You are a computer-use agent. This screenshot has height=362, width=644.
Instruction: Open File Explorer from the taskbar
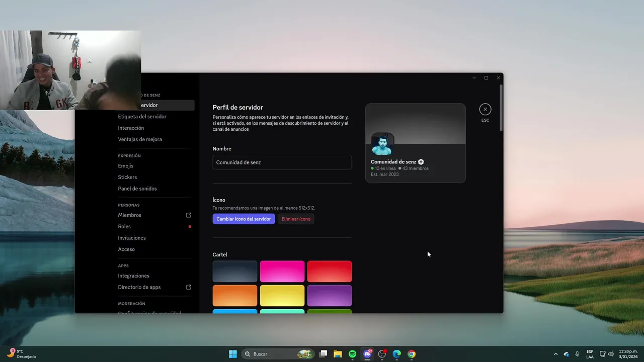(338, 354)
